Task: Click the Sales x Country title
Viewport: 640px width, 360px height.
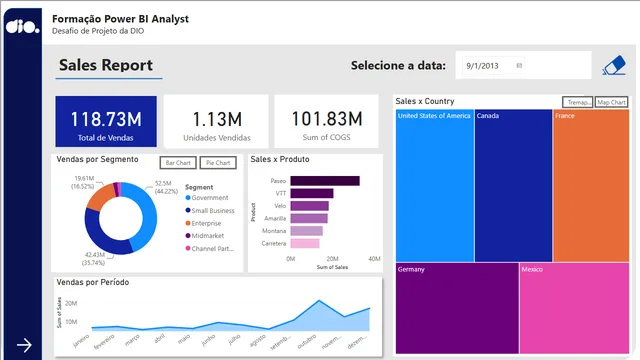Action: [x=425, y=101]
